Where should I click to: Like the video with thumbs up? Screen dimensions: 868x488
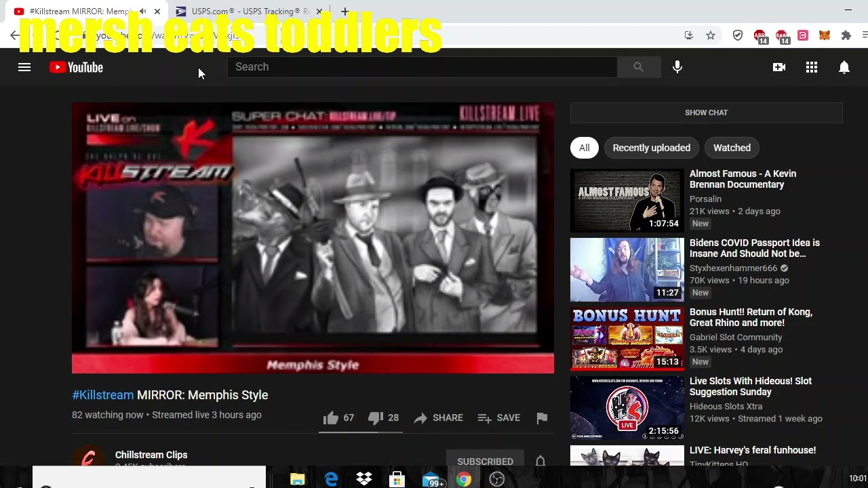331,418
